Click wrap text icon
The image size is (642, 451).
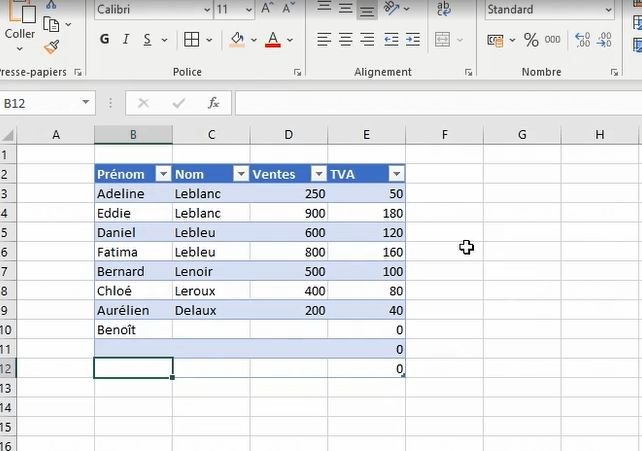point(443,8)
